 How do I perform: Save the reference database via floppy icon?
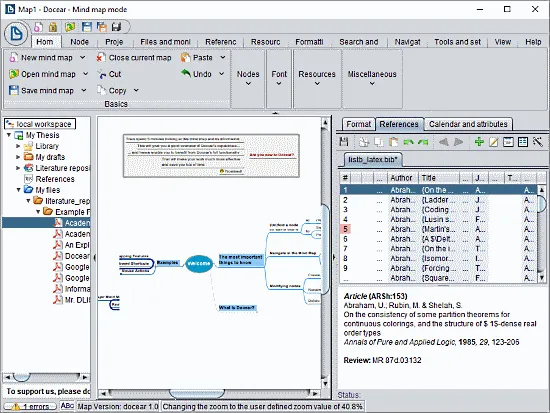tap(344, 142)
